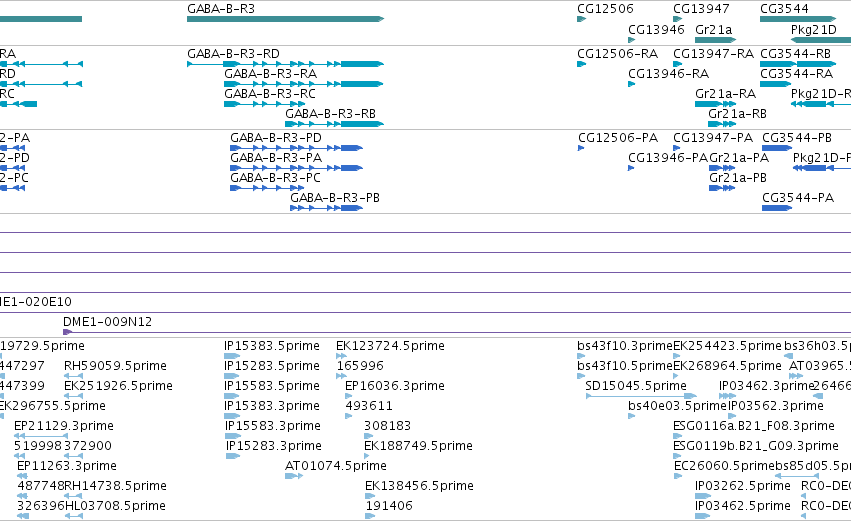Select protein CG13946-PA

coord(668,158)
